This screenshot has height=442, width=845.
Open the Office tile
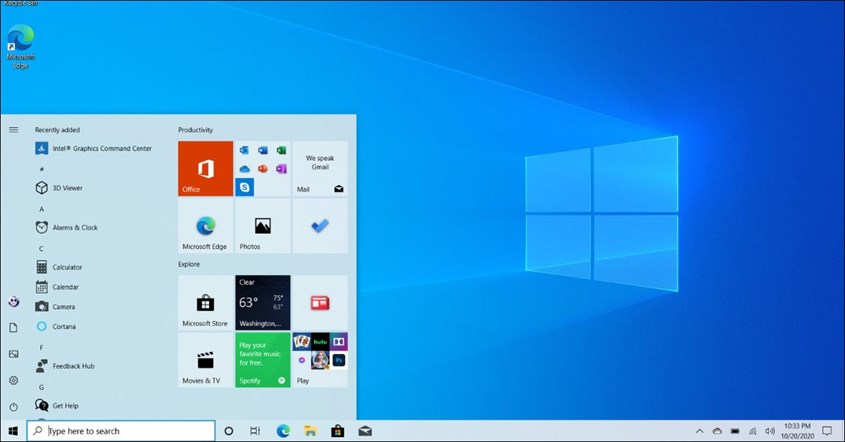click(x=205, y=168)
